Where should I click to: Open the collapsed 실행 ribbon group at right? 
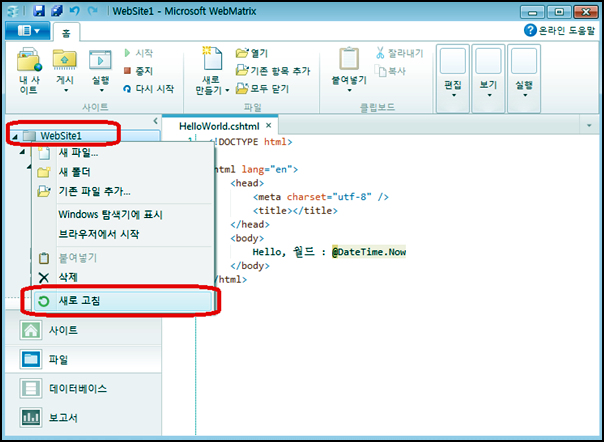pyautogui.click(x=524, y=79)
